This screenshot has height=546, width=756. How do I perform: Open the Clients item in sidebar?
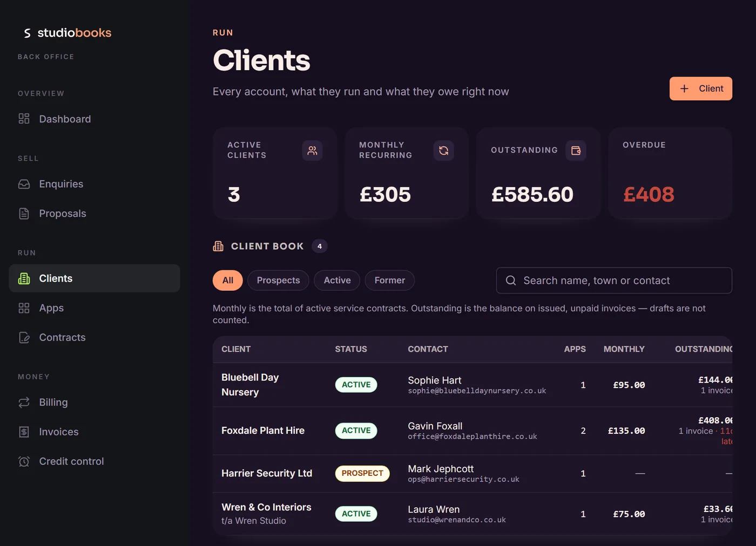click(x=94, y=278)
